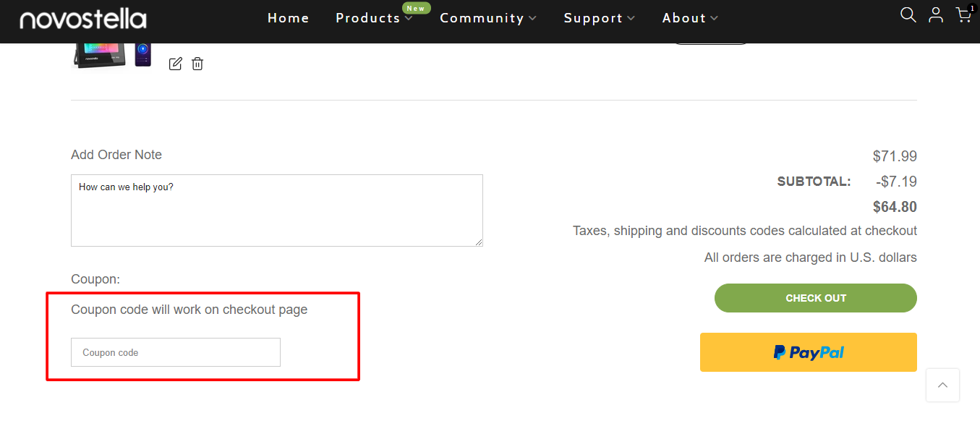This screenshot has height=434, width=980.
Task: Pay with the yellow PayPal button
Action: click(809, 352)
